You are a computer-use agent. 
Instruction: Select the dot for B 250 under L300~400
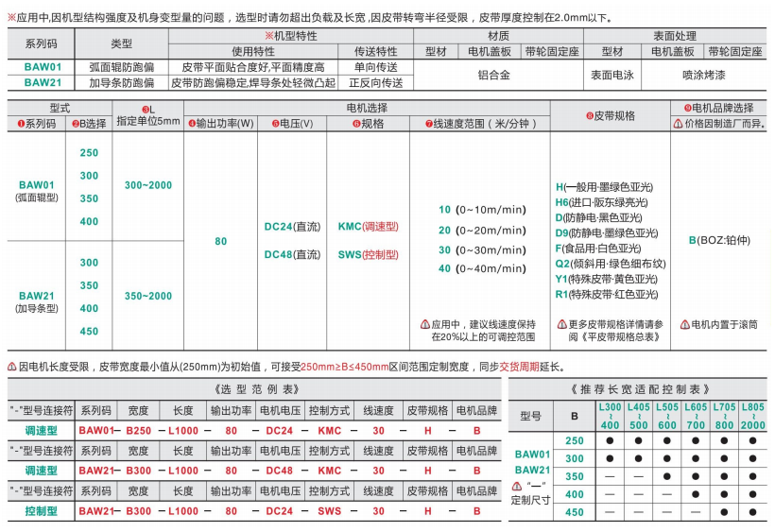(x=611, y=440)
